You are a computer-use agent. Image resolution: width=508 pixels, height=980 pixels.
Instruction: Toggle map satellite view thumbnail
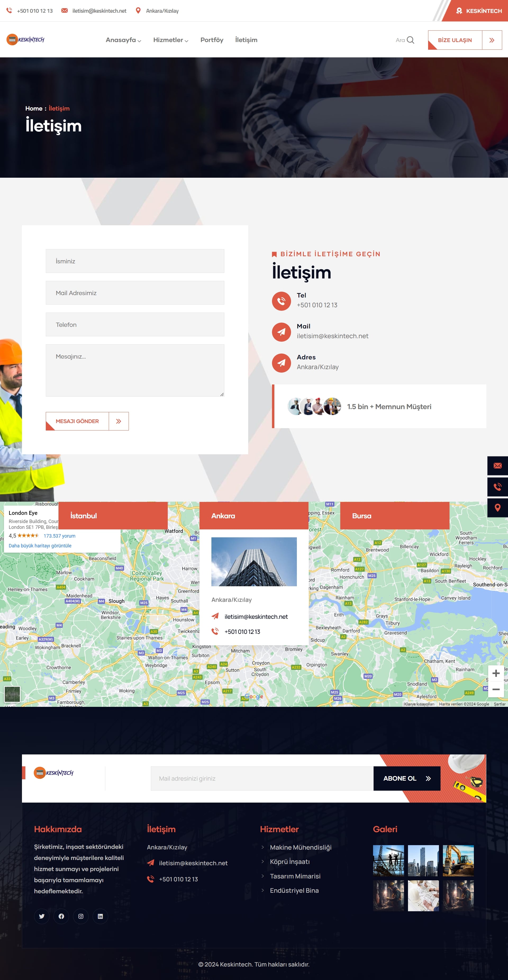pos(12,694)
